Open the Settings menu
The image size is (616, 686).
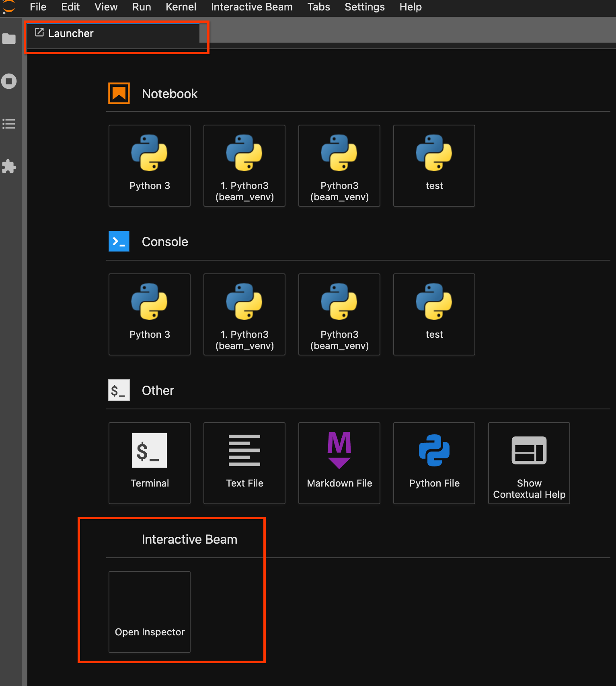365,7
